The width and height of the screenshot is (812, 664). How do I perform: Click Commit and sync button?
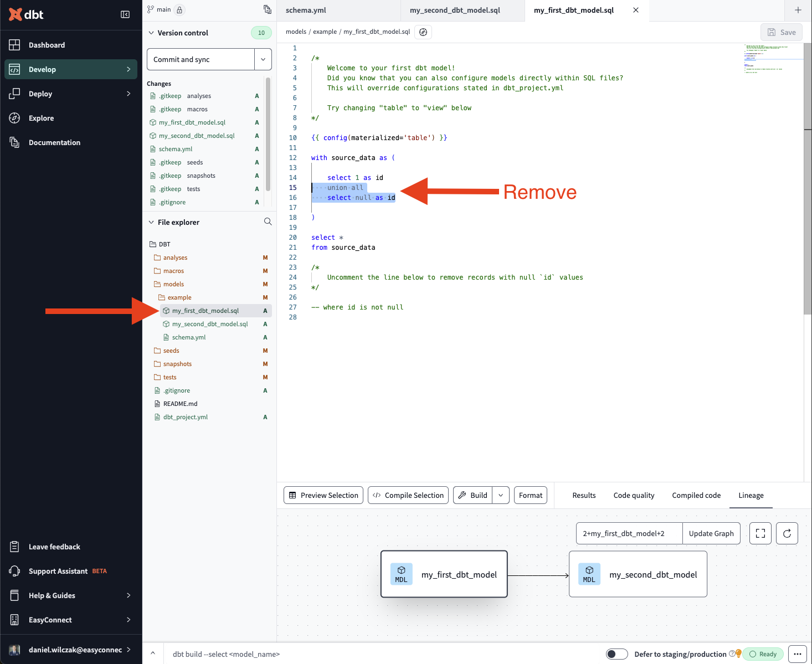201,59
